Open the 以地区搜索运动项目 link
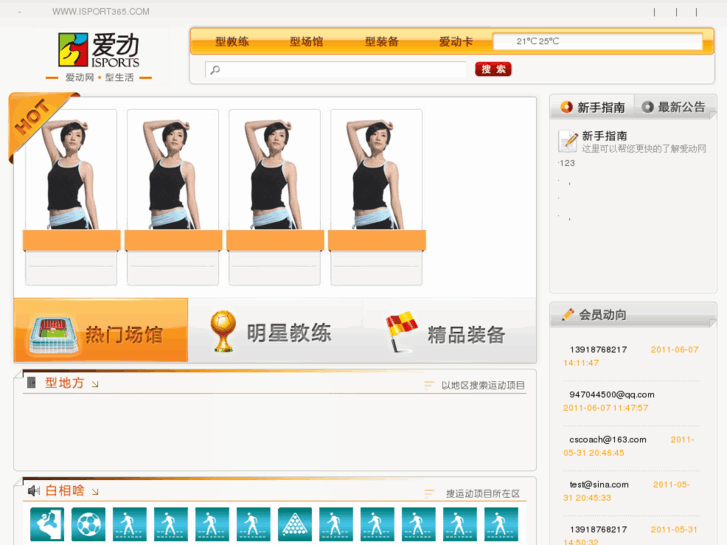The height and width of the screenshot is (545, 727). tap(483, 385)
